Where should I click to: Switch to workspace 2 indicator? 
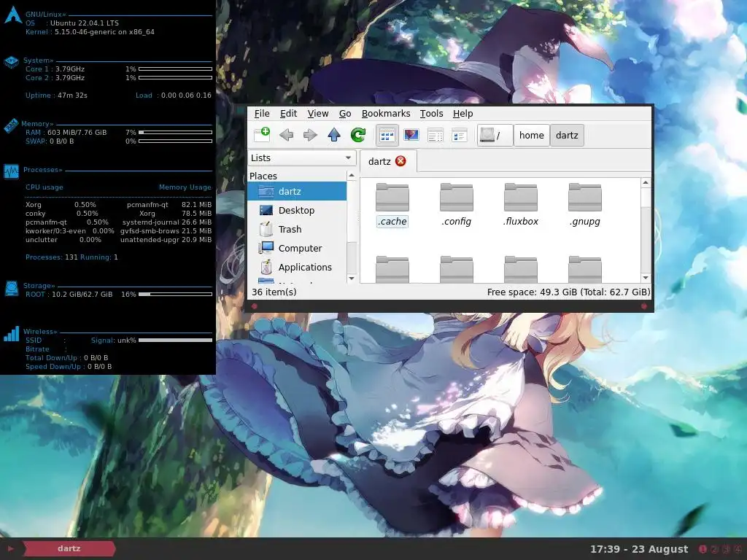pyautogui.click(x=714, y=549)
